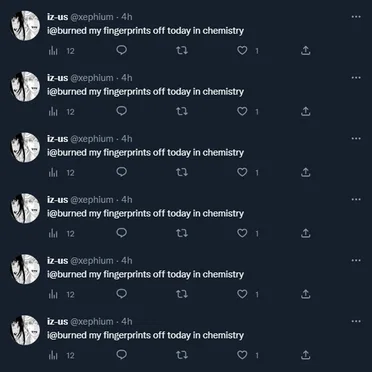Open @xephium handle on the second tweet
The width and height of the screenshot is (372, 372).
point(92,78)
